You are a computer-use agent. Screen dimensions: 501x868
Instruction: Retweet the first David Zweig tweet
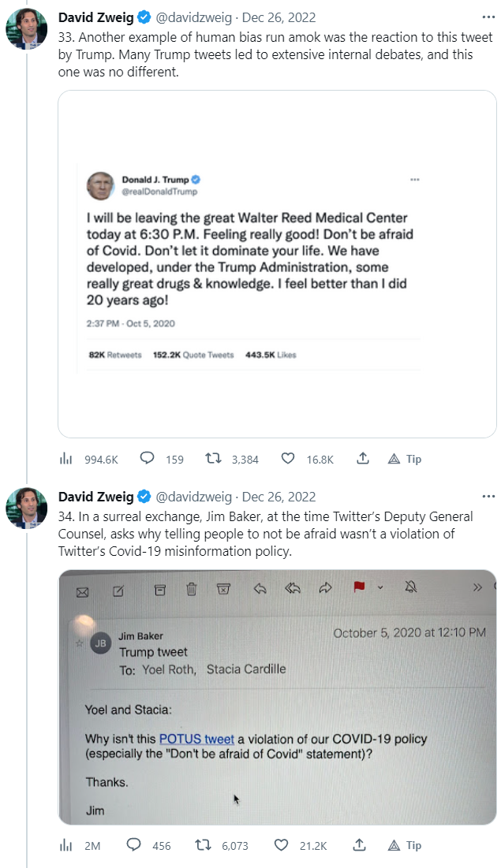pos(213,459)
